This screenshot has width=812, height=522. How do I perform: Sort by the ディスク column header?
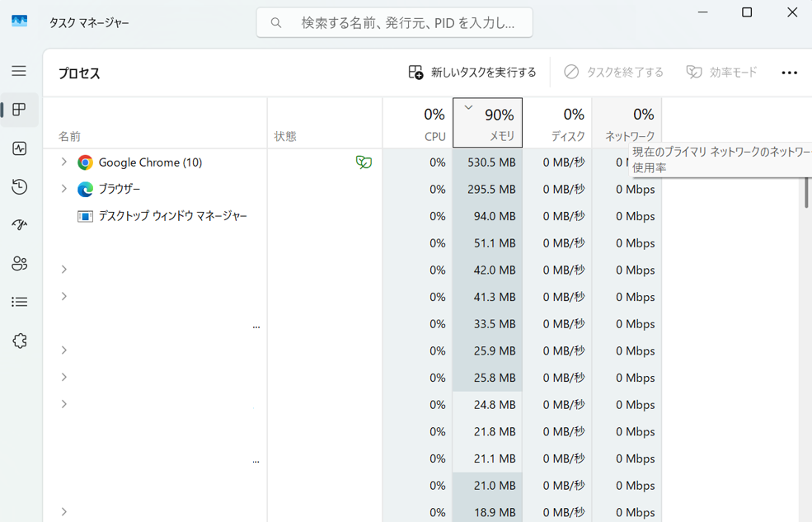[557, 124]
